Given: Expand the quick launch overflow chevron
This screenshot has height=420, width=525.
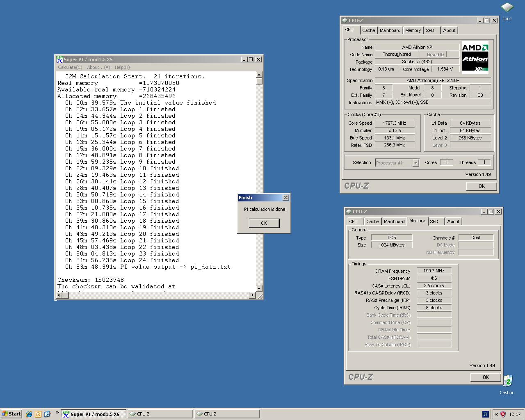Looking at the screenshot, I should tap(57, 413).
